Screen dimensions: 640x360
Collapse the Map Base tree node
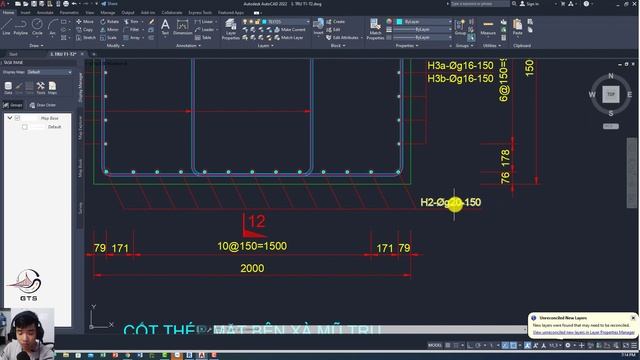tap(10, 118)
